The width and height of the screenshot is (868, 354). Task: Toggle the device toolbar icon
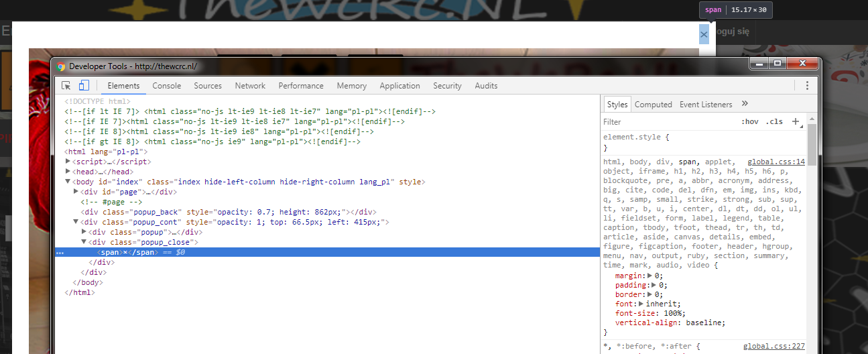84,85
